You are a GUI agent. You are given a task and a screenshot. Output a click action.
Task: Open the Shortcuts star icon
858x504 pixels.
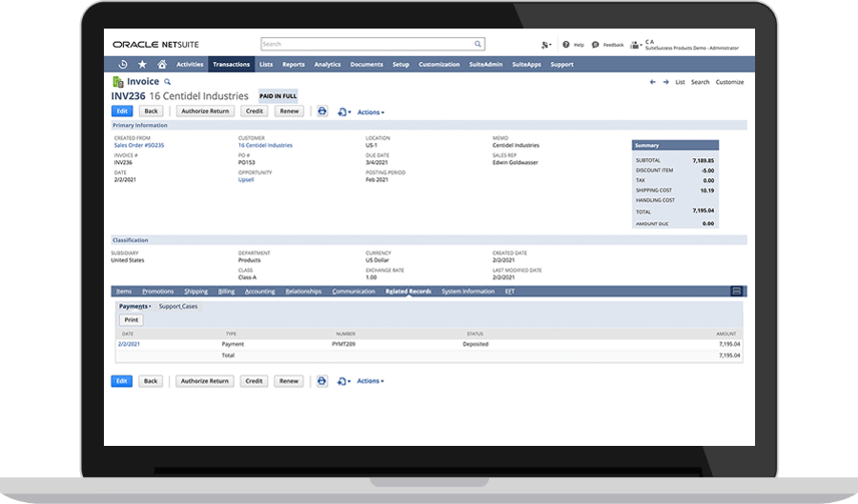[142, 65]
